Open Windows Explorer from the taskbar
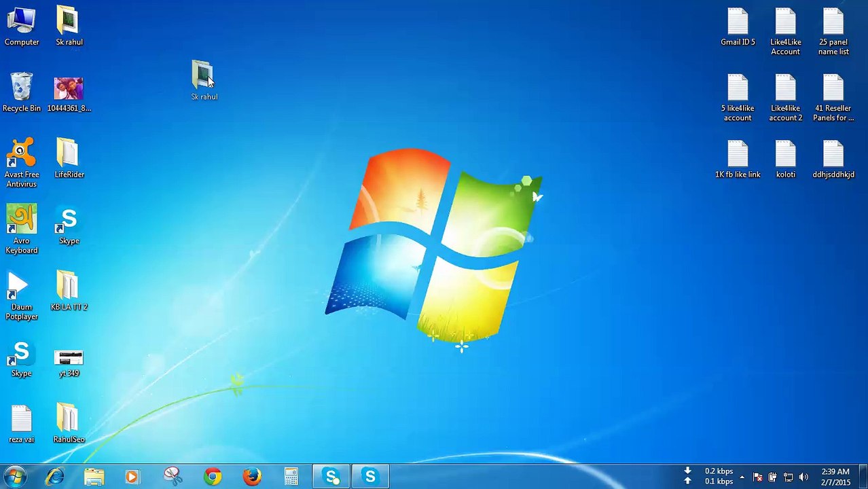 [x=94, y=477]
